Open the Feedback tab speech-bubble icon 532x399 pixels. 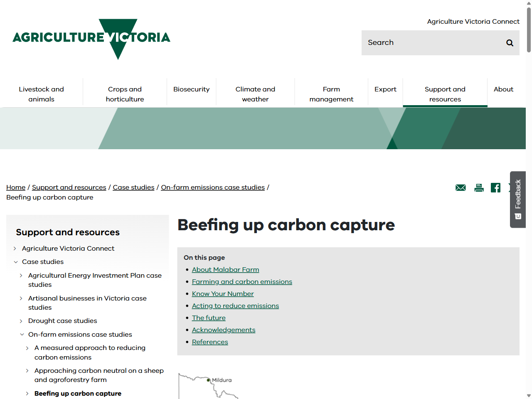click(x=518, y=216)
